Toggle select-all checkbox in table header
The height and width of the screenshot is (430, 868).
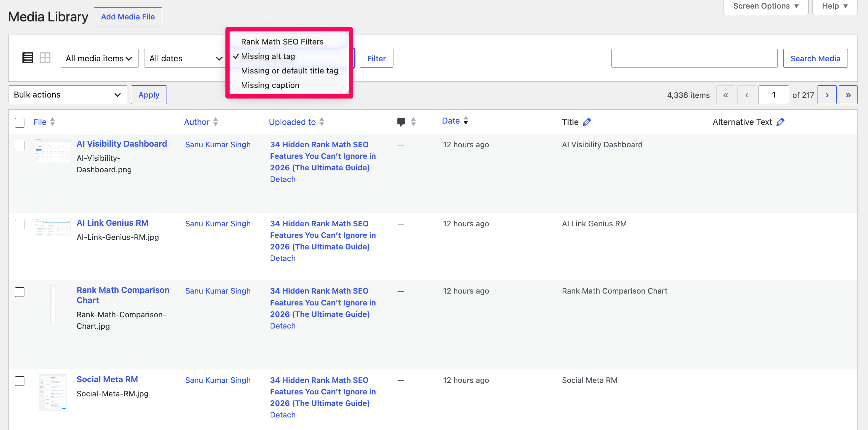pyautogui.click(x=20, y=123)
